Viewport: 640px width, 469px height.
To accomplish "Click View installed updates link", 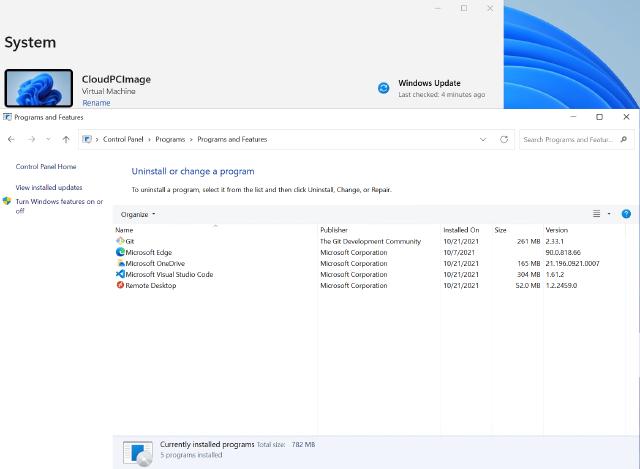I will pos(49,187).
